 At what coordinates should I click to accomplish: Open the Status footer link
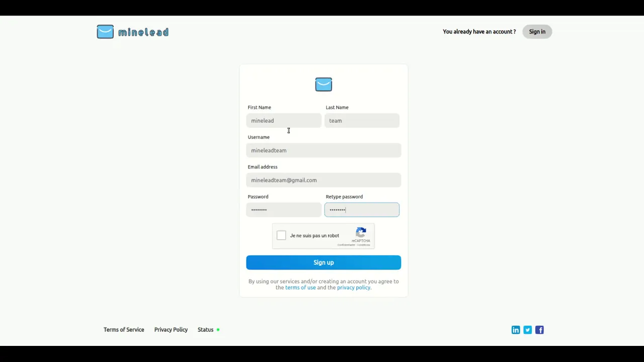pyautogui.click(x=205, y=330)
